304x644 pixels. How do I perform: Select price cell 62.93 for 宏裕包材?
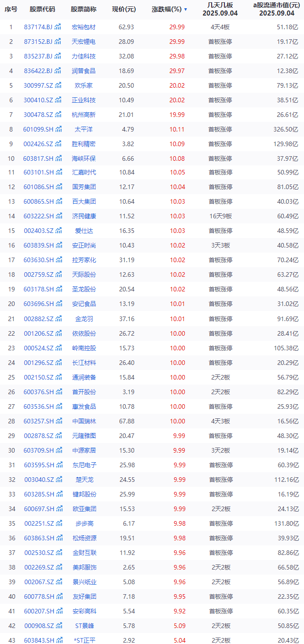[126, 27]
